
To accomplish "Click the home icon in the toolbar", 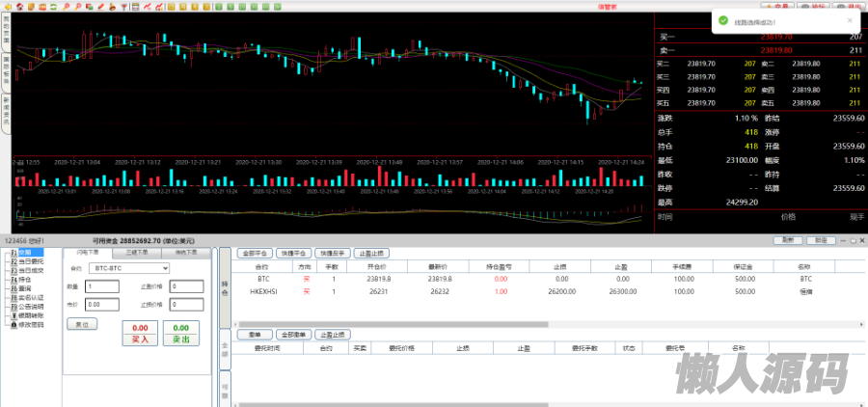I will pyautogui.click(x=20, y=7).
